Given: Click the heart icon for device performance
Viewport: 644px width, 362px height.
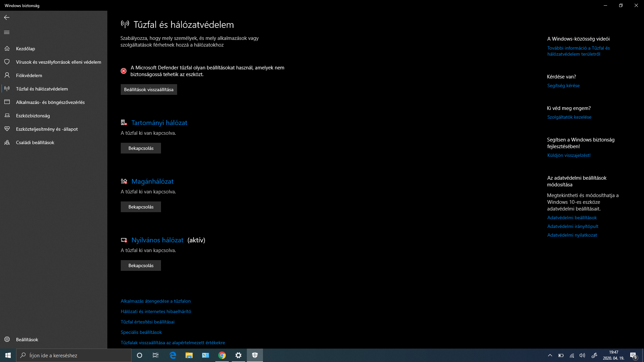Looking at the screenshot, I should pos(7,129).
